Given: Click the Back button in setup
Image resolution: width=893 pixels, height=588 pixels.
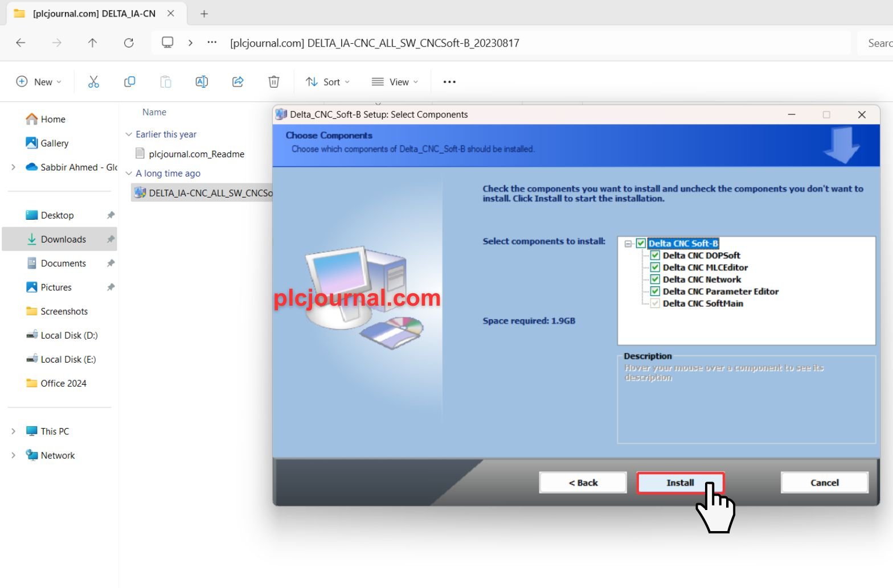Looking at the screenshot, I should click(x=583, y=483).
